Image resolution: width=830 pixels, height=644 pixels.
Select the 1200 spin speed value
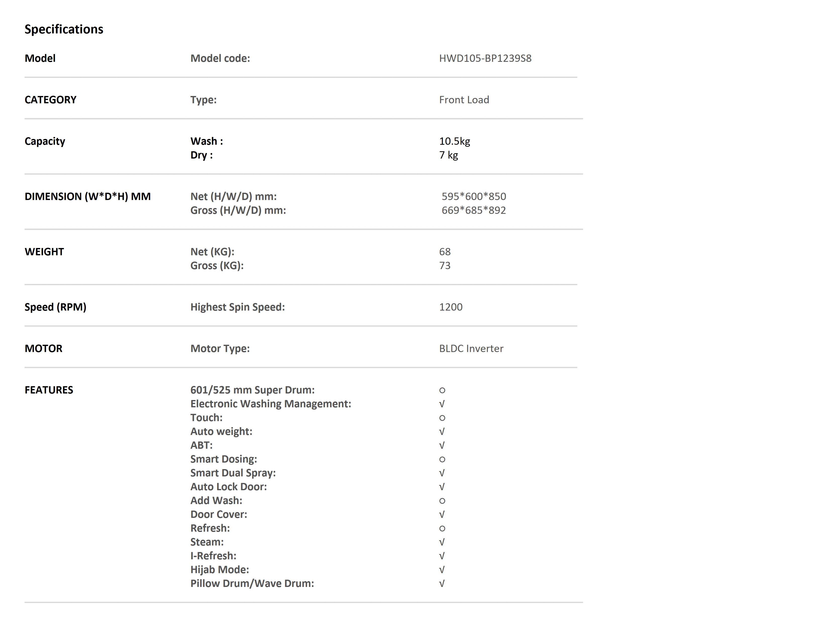(451, 307)
